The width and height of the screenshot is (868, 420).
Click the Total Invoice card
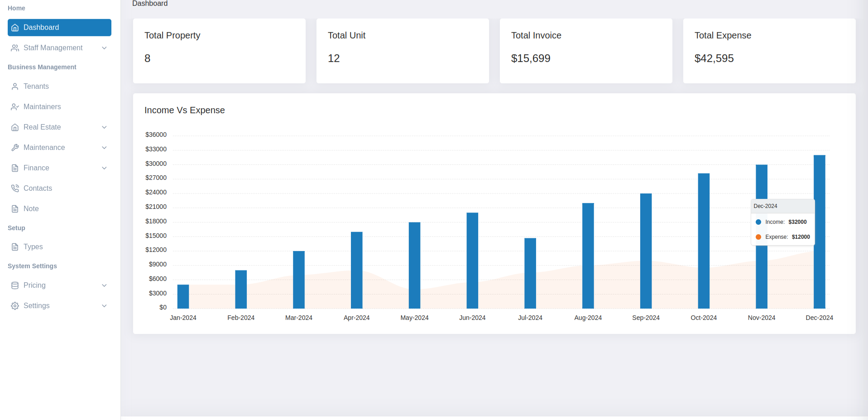click(x=585, y=51)
